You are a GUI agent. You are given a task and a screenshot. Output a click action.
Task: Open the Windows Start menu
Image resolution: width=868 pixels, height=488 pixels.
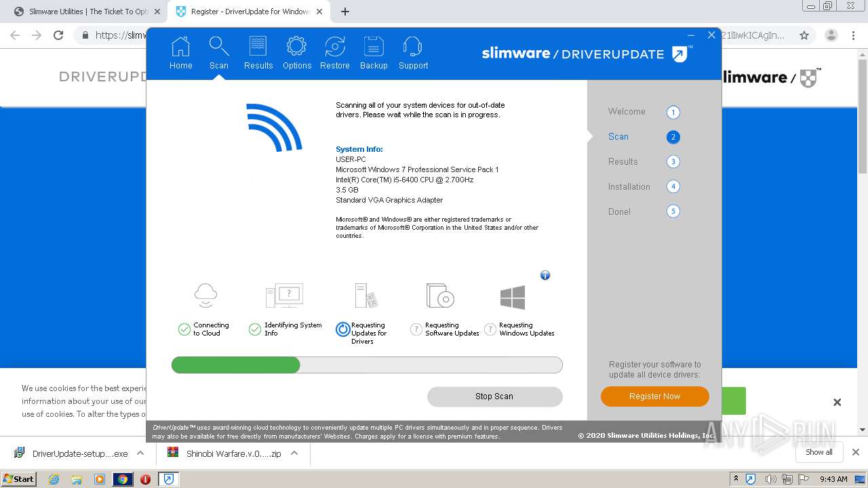[x=19, y=479]
